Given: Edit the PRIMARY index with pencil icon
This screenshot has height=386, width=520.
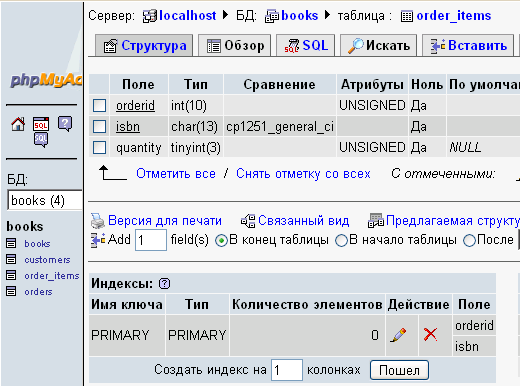Looking at the screenshot, I should [398, 335].
